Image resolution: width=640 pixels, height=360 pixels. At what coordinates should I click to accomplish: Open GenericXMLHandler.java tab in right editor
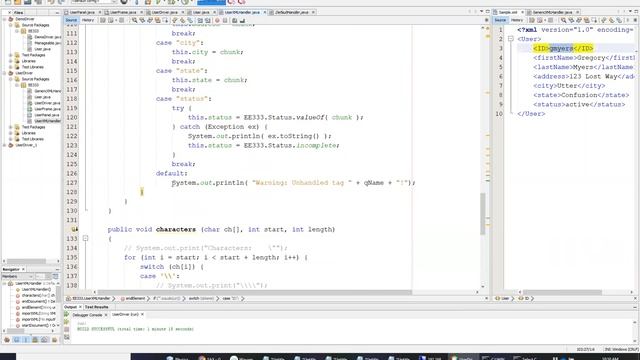click(552, 12)
